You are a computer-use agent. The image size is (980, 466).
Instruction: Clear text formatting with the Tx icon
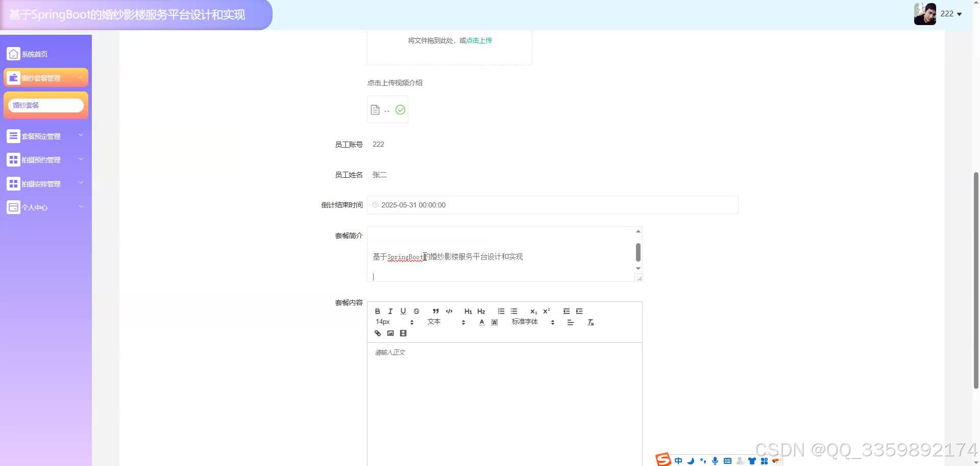591,322
